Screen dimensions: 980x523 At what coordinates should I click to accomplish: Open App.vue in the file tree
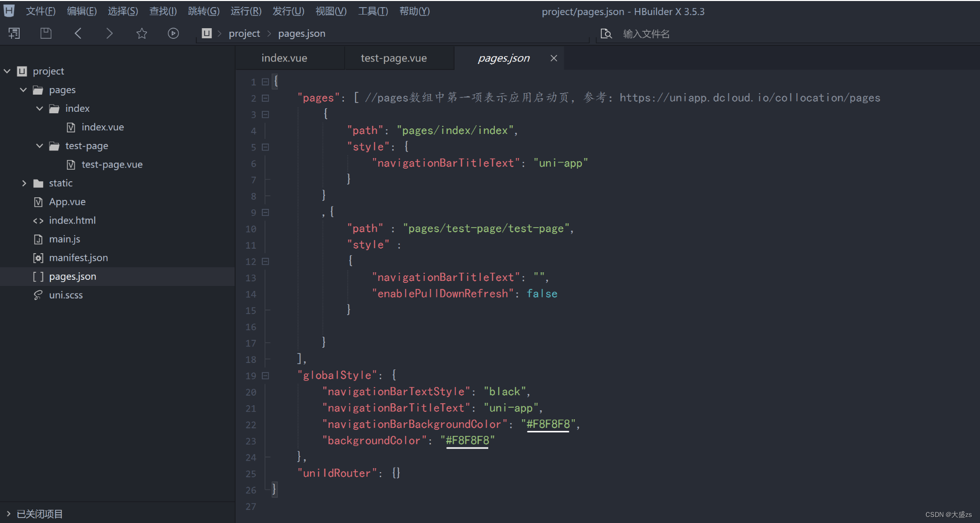(67, 202)
